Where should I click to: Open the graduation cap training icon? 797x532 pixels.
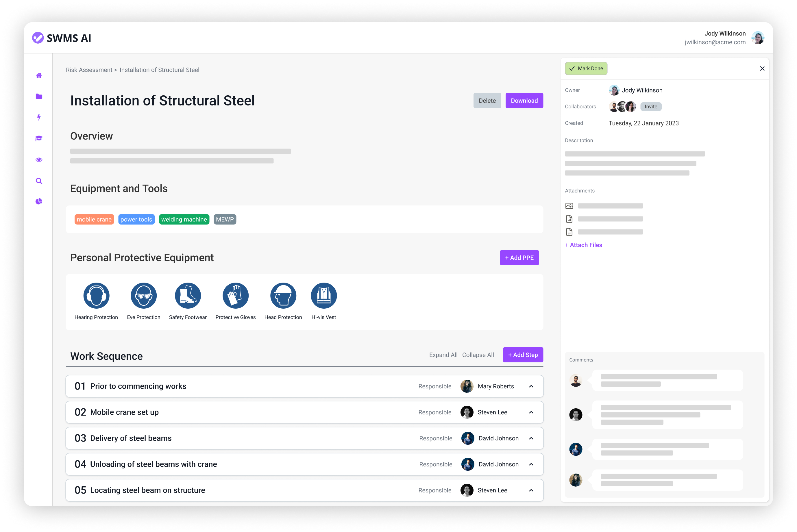(x=39, y=138)
